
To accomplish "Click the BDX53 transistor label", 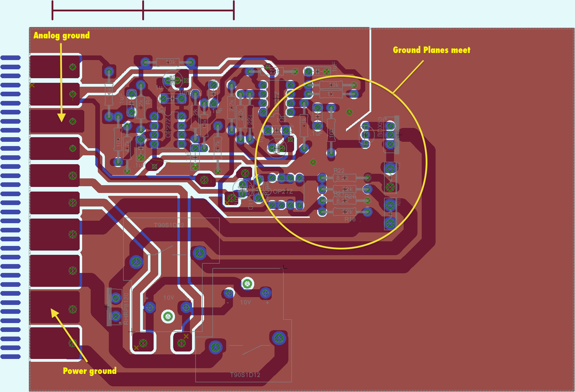I will click(380, 127).
